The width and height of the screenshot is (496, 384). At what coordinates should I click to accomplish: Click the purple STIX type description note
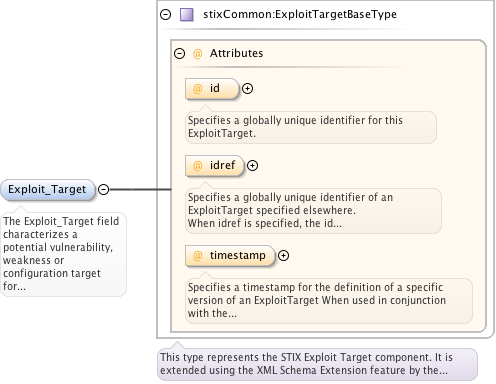[317, 364]
